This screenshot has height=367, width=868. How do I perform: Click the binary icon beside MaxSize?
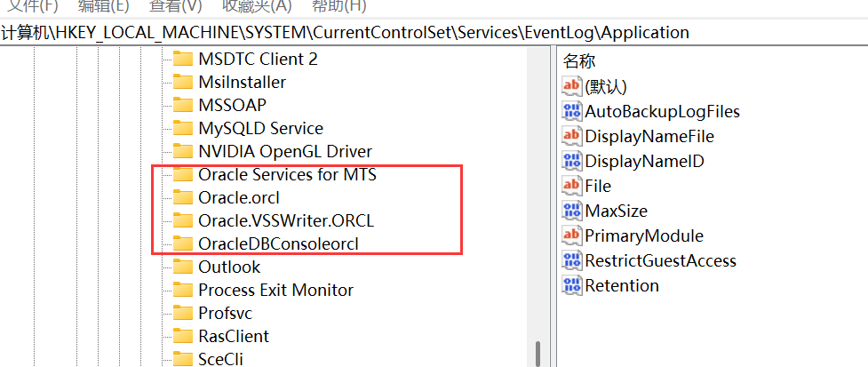(x=572, y=211)
